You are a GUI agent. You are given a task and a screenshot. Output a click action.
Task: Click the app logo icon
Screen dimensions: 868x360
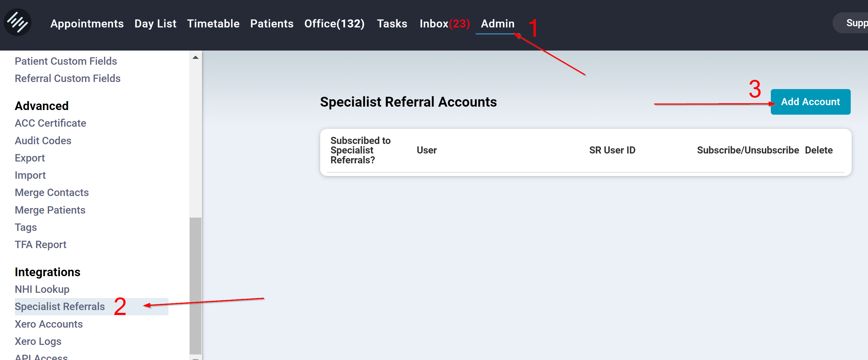point(18,22)
